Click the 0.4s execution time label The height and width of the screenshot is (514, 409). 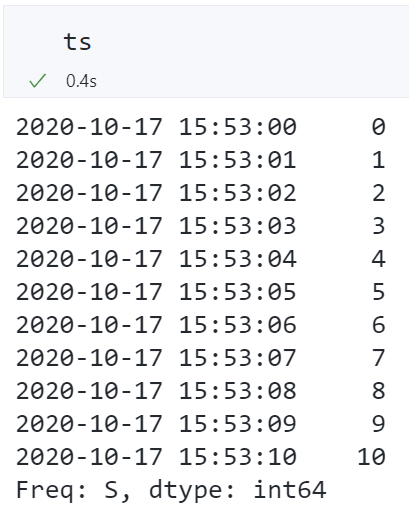point(81,81)
